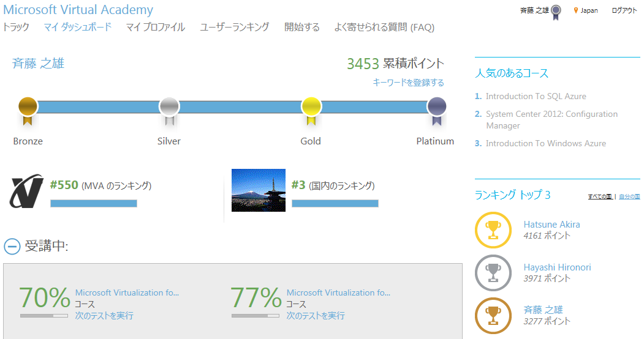Image resolution: width=644 pixels, height=339 pixels.
Task: Click the キーワードを登録する link
Action: pos(408,83)
